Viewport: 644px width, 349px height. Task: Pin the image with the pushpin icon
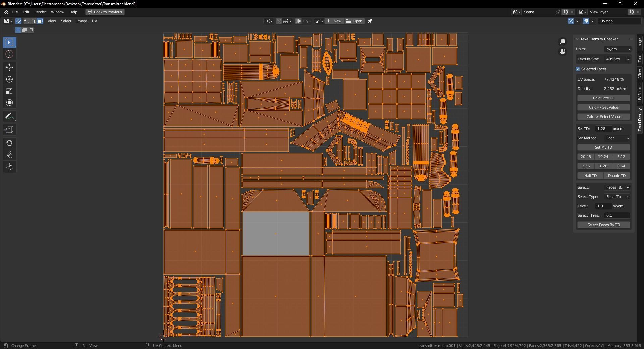coord(370,21)
